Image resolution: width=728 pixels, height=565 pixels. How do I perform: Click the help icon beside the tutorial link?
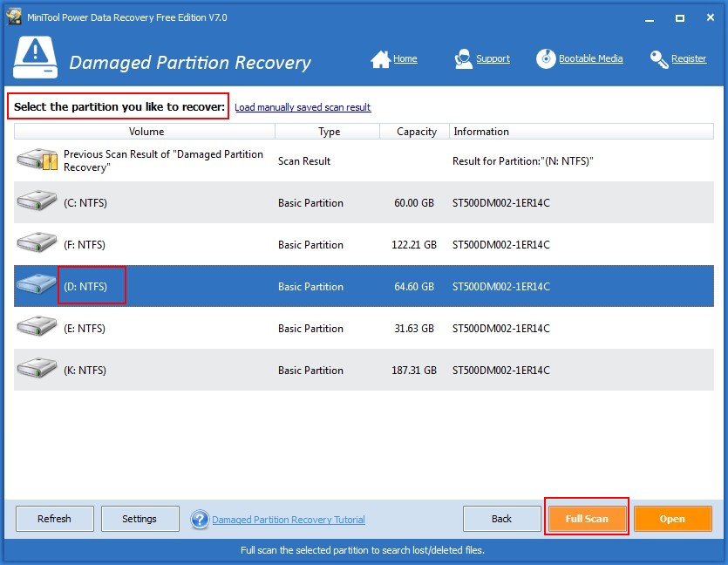[200, 519]
